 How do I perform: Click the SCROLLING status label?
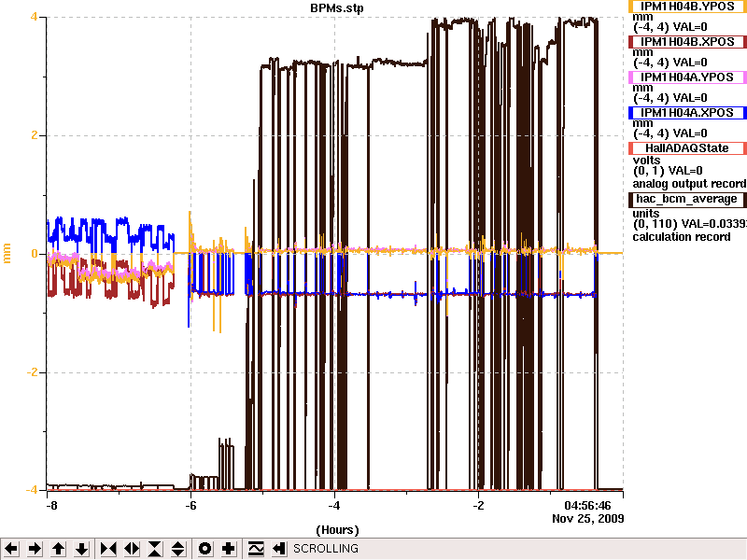tap(326, 549)
